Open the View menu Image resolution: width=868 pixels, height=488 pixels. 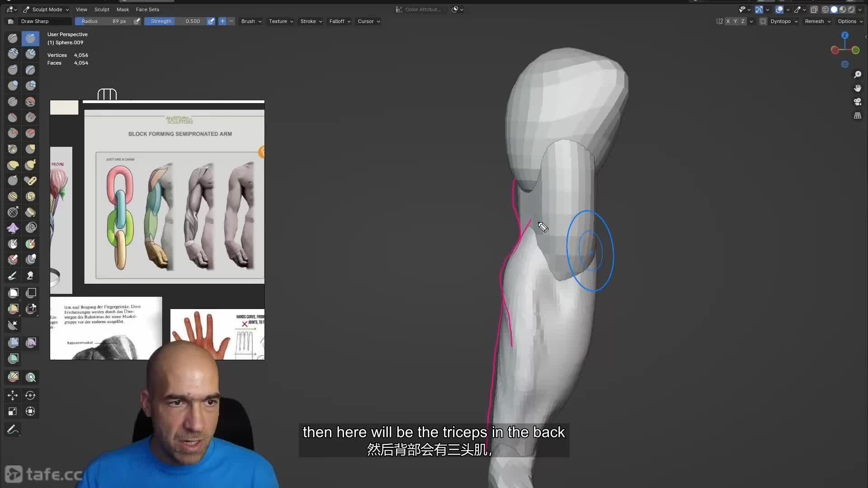point(81,9)
